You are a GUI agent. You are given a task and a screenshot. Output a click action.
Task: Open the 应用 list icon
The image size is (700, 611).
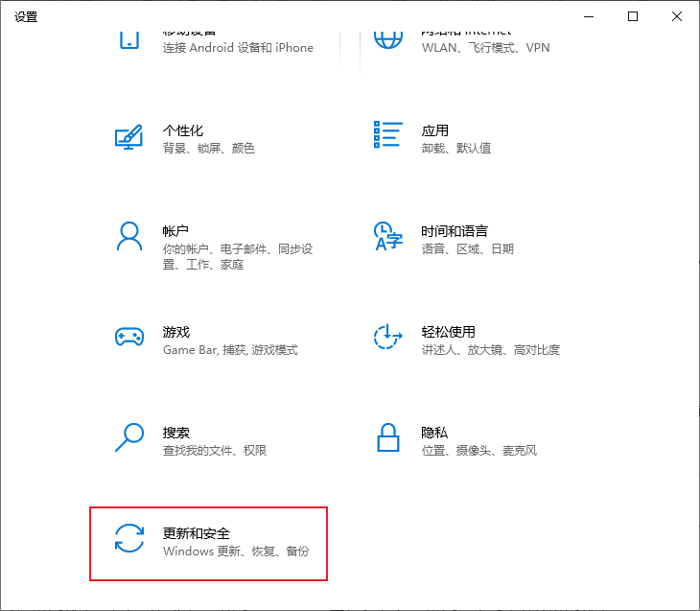tap(388, 134)
